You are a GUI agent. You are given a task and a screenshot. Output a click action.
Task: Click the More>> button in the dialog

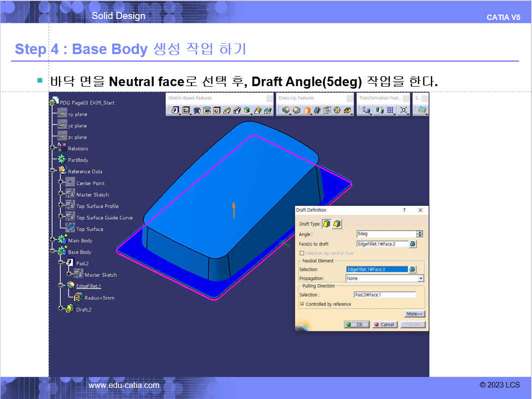coord(414,314)
